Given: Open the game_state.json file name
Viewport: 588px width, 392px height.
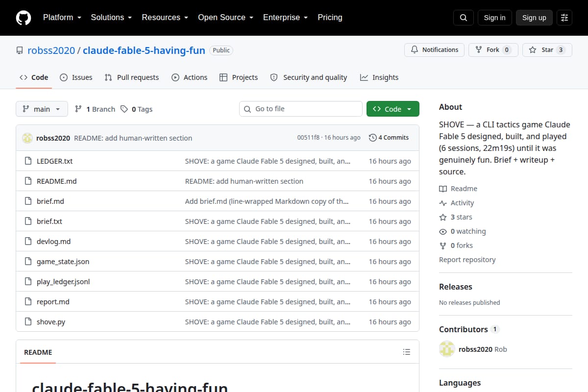Looking at the screenshot, I should point(63,262).
